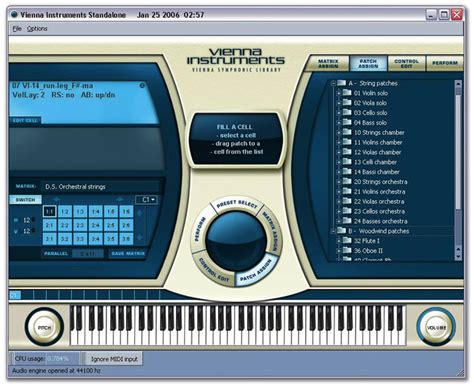Click the 24 Basses orchestra folder icon
Image resolution: width=474 pixels, height=387 pixels.
coord(347,221)
